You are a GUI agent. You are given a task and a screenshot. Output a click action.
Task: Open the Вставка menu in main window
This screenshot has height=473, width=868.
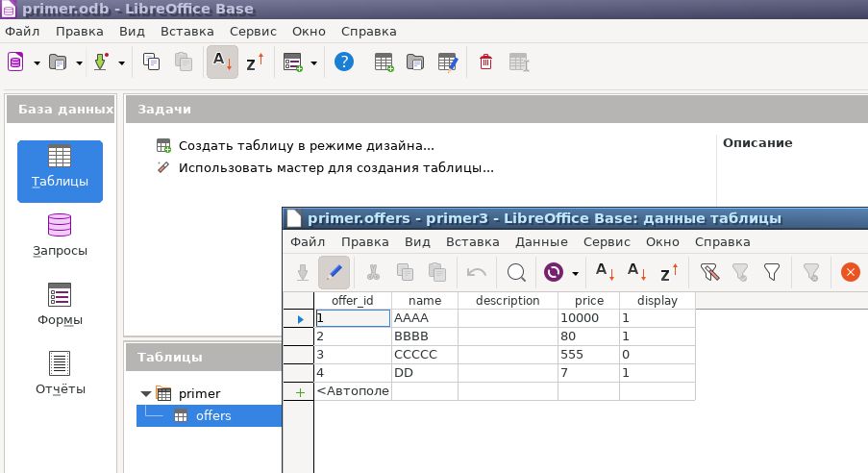tap(187, 32)
